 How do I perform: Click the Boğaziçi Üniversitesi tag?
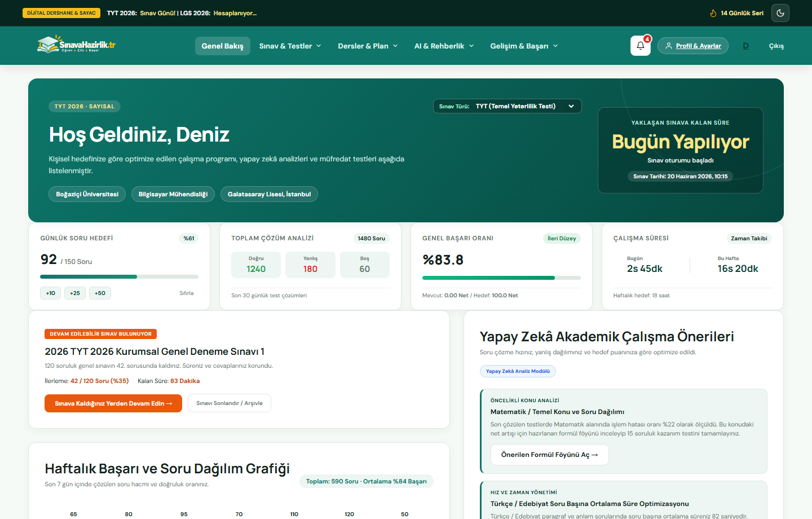pyautogui.click(x=87, y=194)
